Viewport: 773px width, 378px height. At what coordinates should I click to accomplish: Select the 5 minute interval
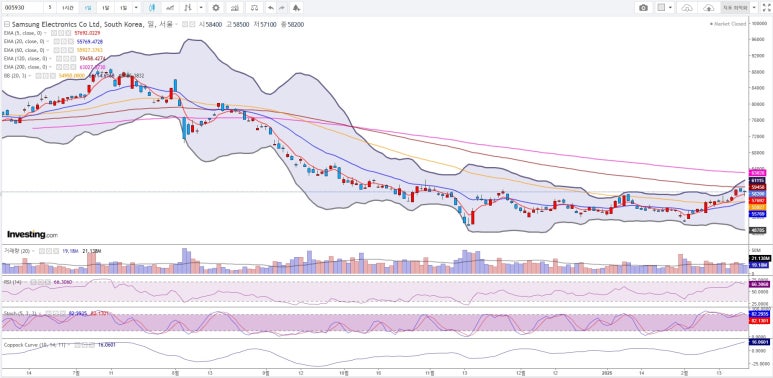tap(50, 8)
